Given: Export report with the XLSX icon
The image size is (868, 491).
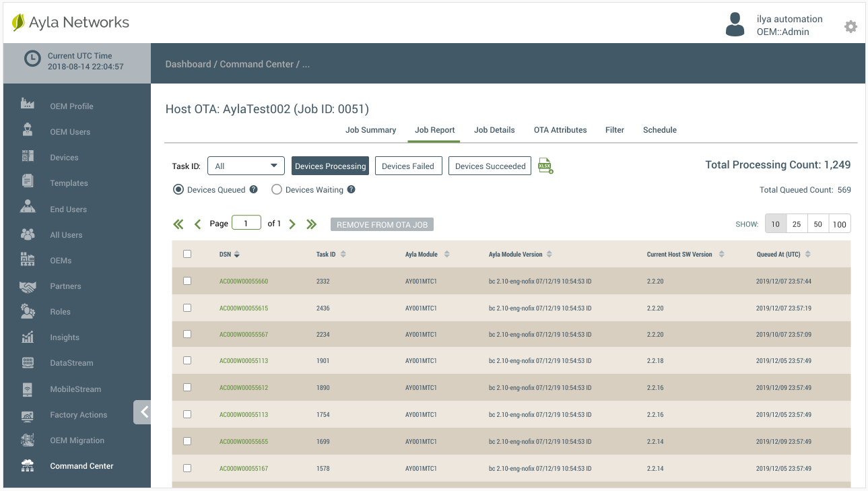Looking at the screenshot, I should point(545,166).
